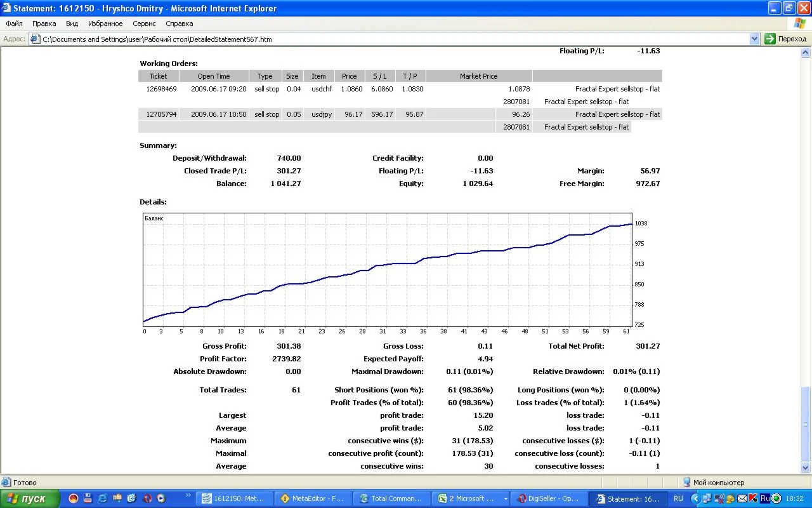
Task: Click the пуск Start button
Action: pyautogui.click(x=30, y=498)
